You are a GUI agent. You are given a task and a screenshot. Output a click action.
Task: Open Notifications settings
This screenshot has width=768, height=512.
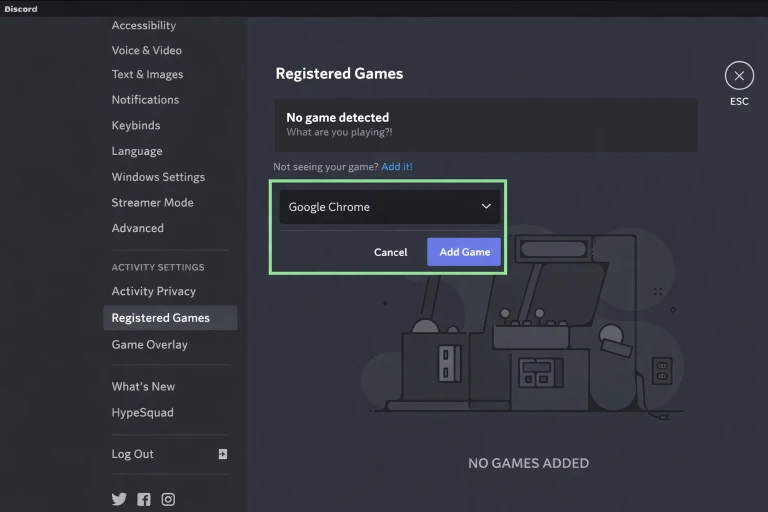tap(145, 100)
